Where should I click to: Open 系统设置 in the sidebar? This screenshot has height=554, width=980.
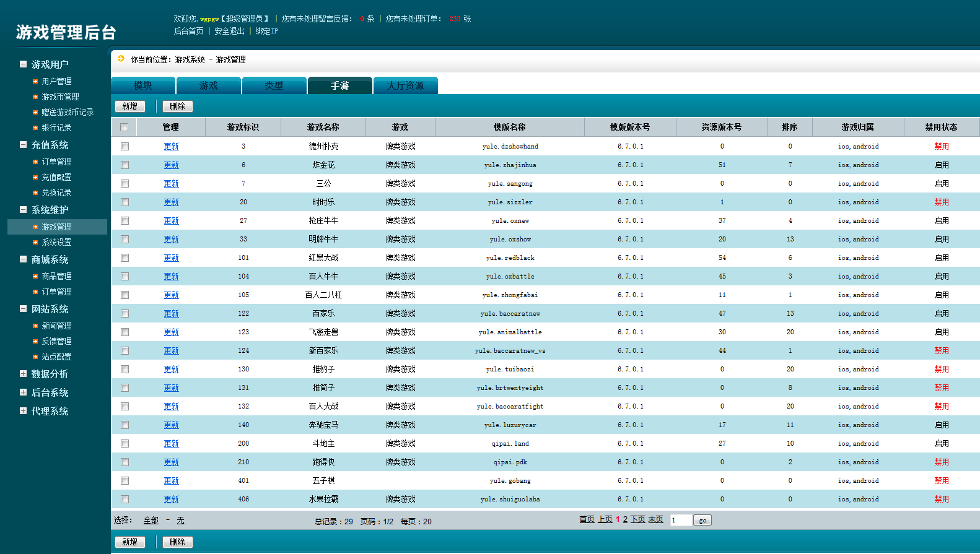(x=56, y=242)
